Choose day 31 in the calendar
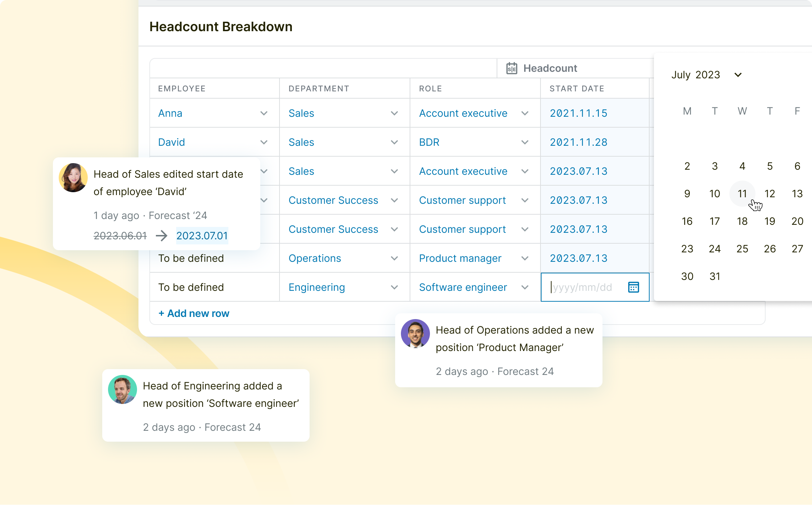The image size is (812, 512). [714, 276]
